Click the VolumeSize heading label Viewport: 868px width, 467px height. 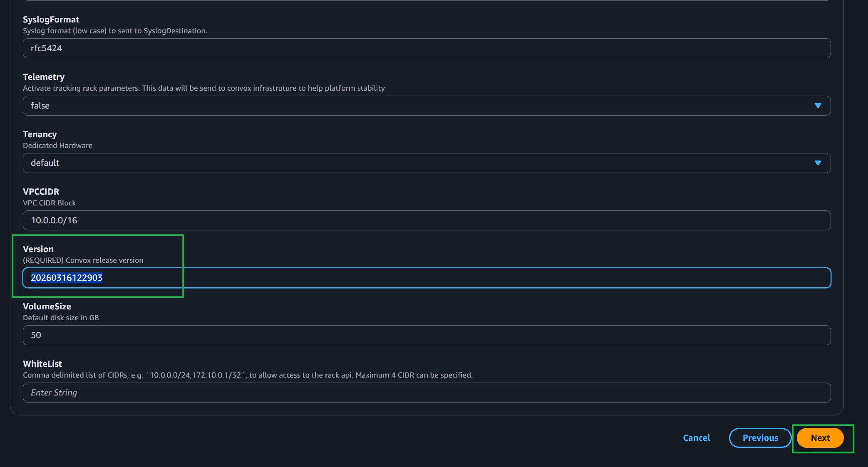coord(47,306)
